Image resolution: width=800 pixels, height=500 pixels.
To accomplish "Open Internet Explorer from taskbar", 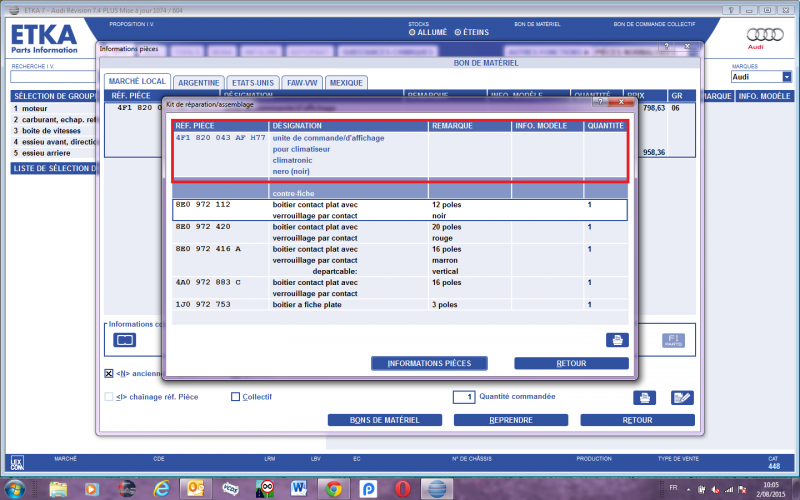I will click(161, 489).
